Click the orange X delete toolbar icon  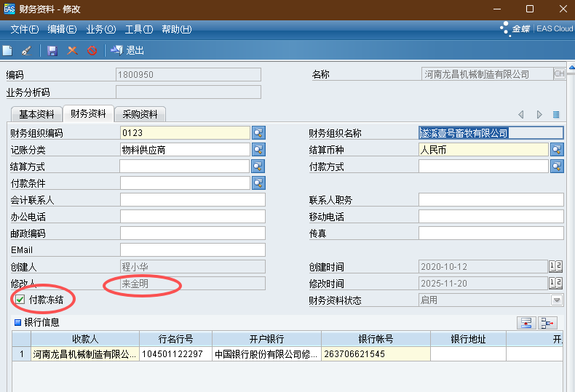[72, 51]
